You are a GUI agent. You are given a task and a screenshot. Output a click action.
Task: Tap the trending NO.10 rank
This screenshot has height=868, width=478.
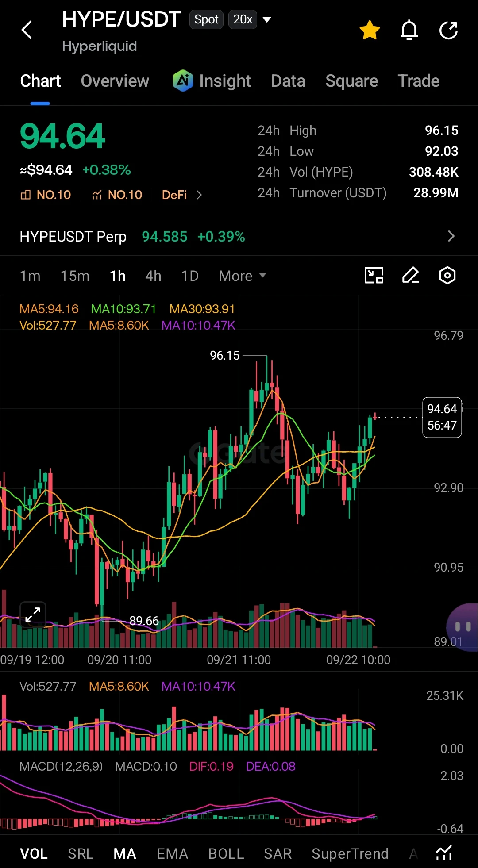click(x=117, y=195)
